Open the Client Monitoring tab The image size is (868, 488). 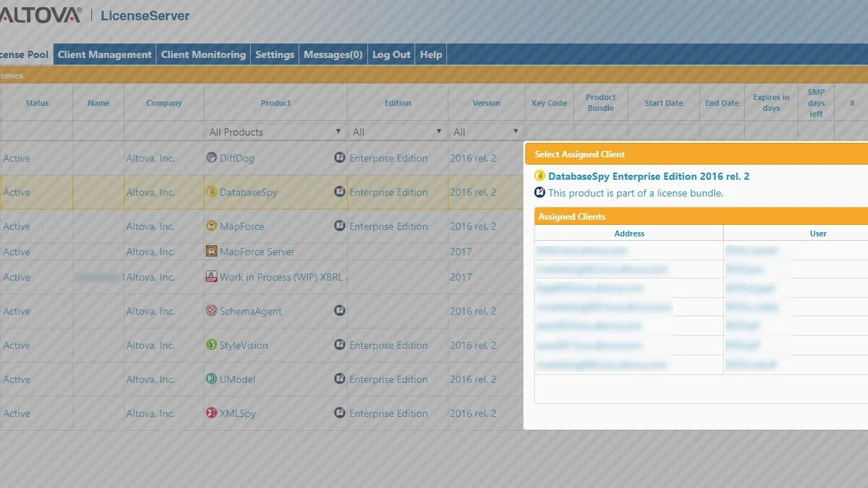203,54
